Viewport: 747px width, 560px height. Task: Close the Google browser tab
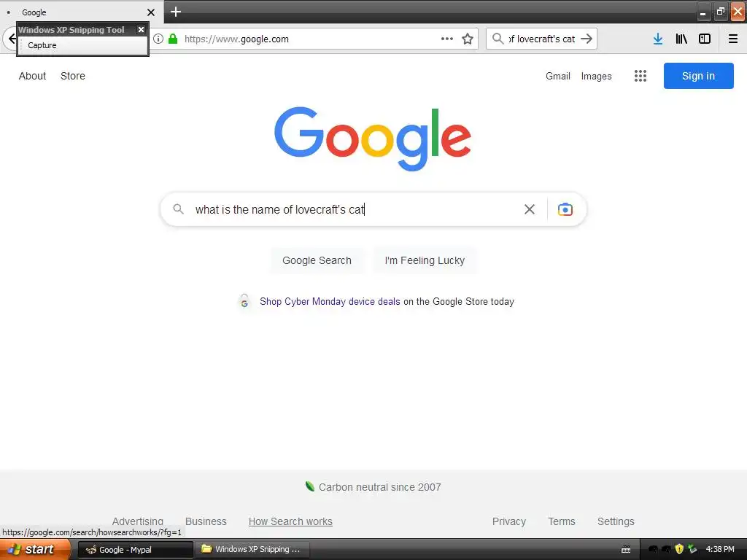tap(150, 12)
